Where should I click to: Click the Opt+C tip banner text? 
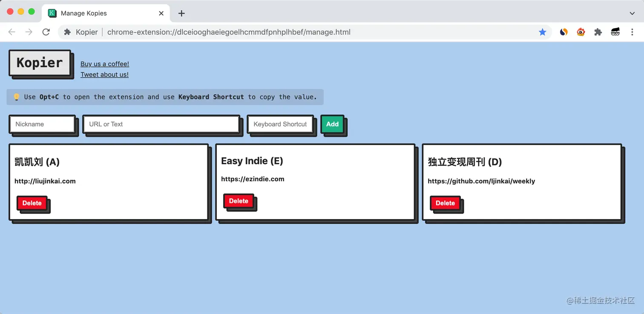(x=165, y=97)
